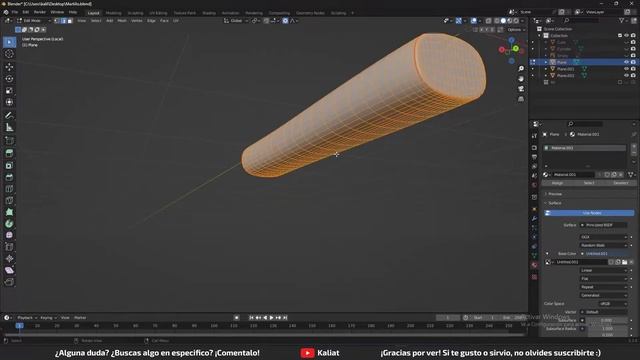640x360 pixels.
Task: Click the green Y axis gizmo
Action: click(x=516, y=49)
